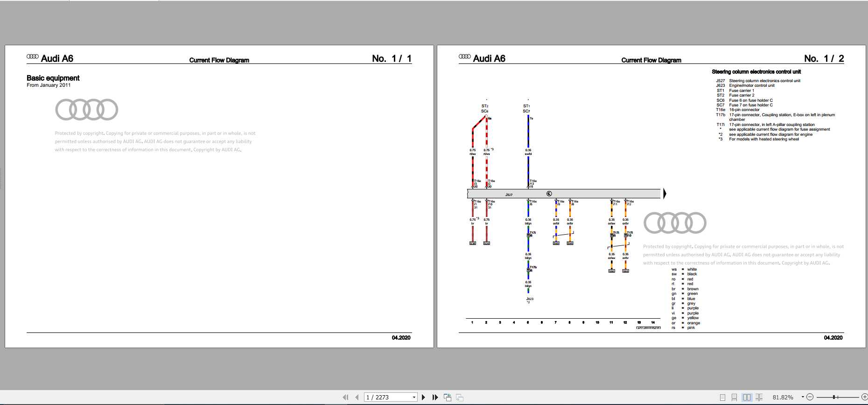Switch to continuous facing view mode
The image size is (868, 405).
coord(759,397)
